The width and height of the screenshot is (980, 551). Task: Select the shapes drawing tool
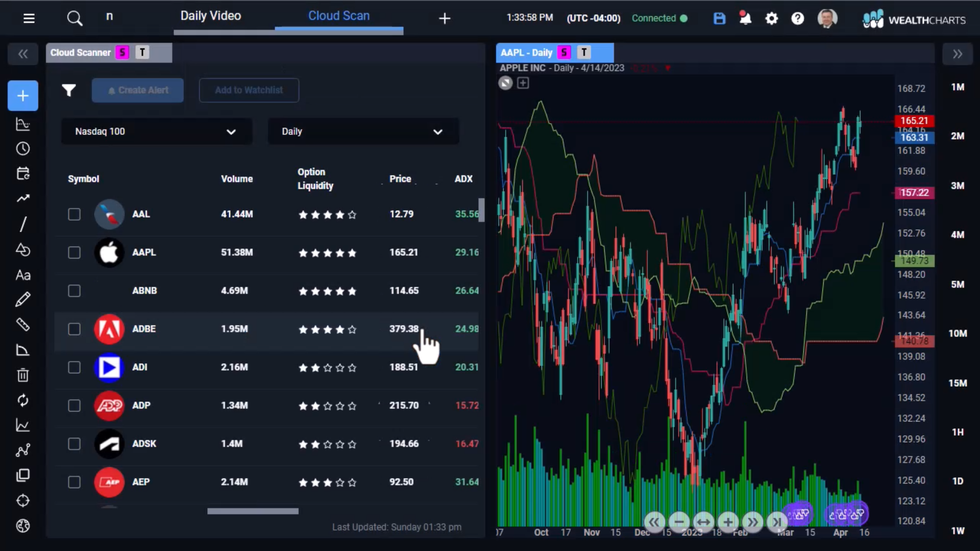(23, 249)
